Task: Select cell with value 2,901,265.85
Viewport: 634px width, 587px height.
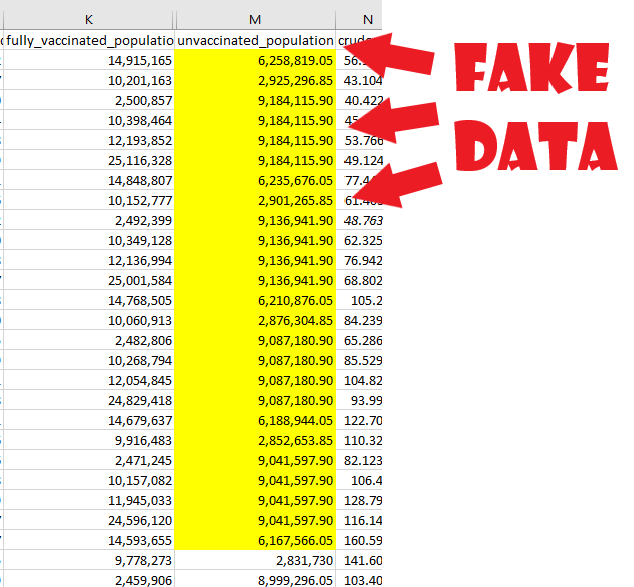Action: coord(255,200)
